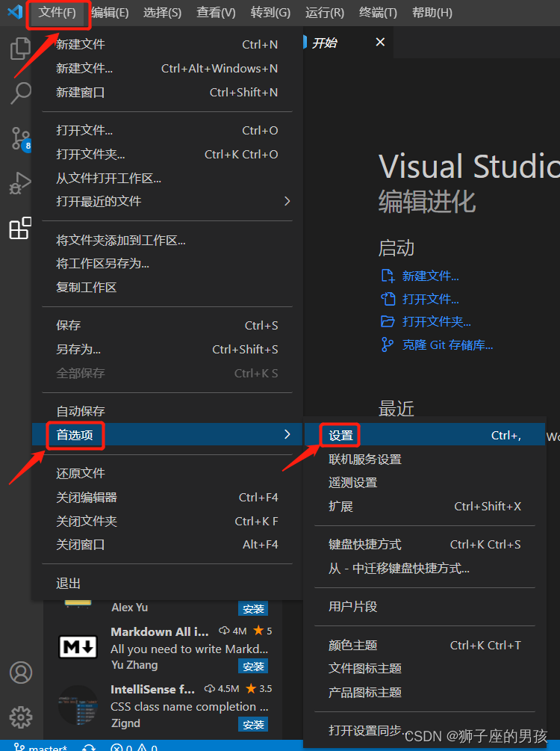Open the Search view in activity bar
560x751 pixels.
(21, 93)
